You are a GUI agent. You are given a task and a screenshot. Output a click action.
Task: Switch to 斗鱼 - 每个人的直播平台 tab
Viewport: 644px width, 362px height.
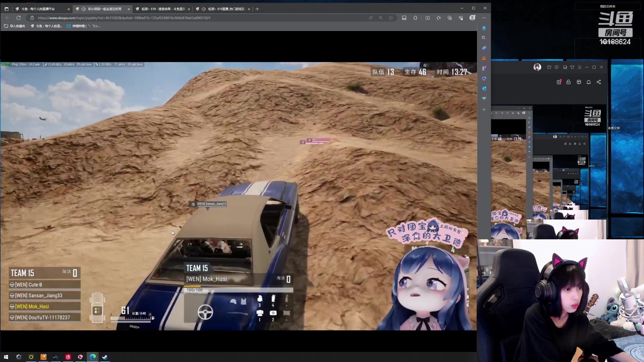(x=42, y=9)
